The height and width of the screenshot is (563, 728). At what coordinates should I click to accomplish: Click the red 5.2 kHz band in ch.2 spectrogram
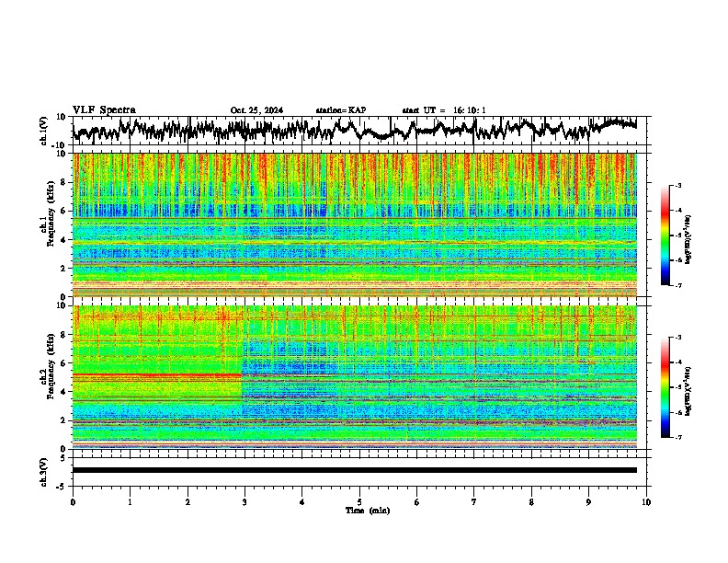(x=157, y=374)
